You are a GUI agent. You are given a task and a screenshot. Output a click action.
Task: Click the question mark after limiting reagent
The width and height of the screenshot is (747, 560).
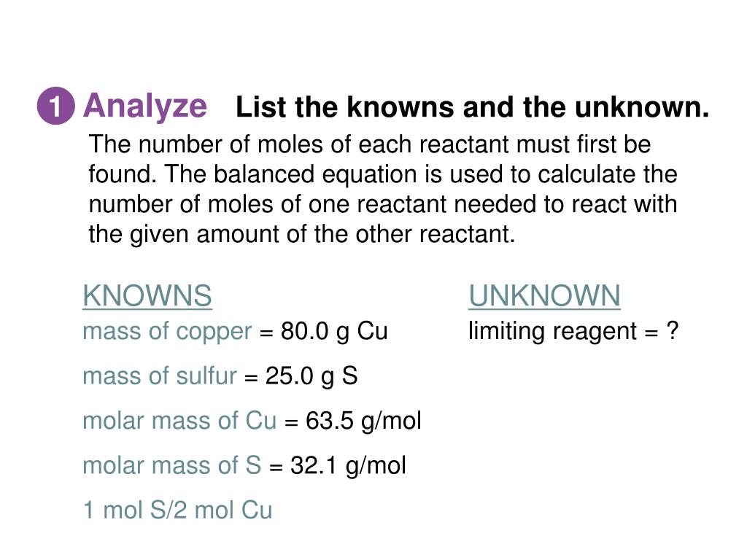click(672, 330)
